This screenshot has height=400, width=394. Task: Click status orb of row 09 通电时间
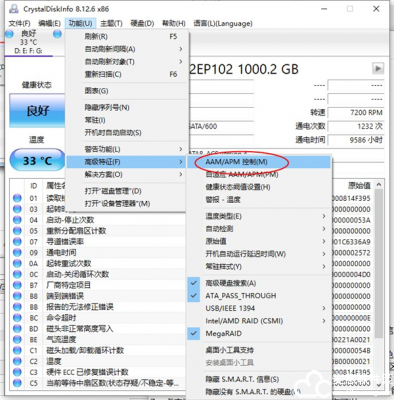click(x=17, y=253)
